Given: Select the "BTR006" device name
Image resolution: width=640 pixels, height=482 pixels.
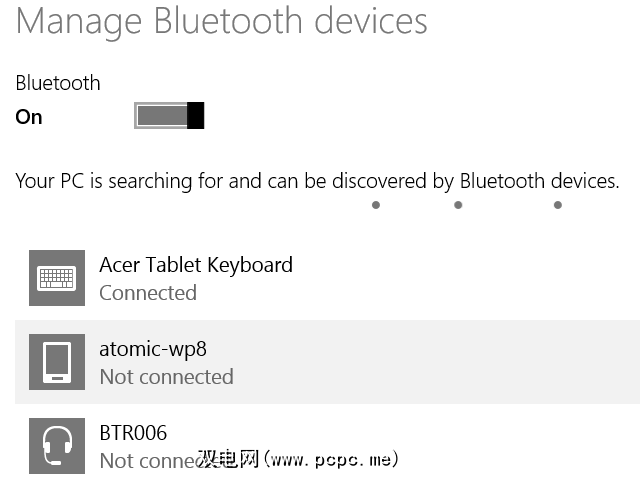Looking at the screenshot, I should [x=133, y=433].
